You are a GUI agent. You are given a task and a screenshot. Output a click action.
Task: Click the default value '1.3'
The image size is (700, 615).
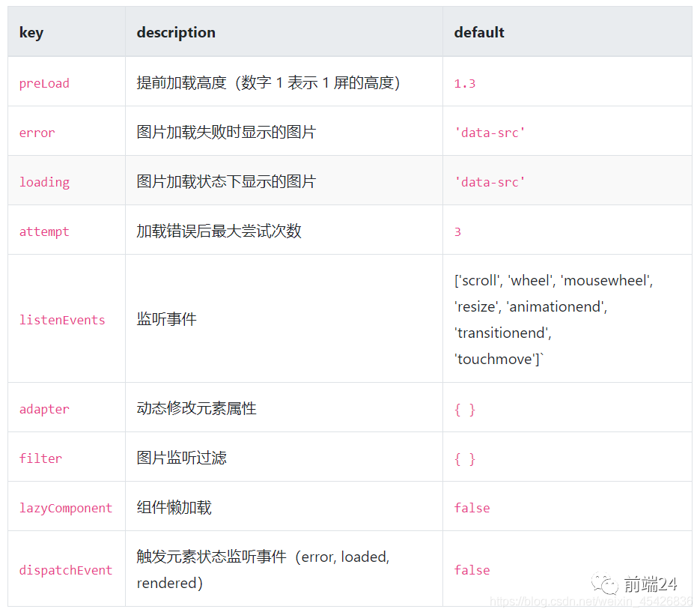coord(465,83)
